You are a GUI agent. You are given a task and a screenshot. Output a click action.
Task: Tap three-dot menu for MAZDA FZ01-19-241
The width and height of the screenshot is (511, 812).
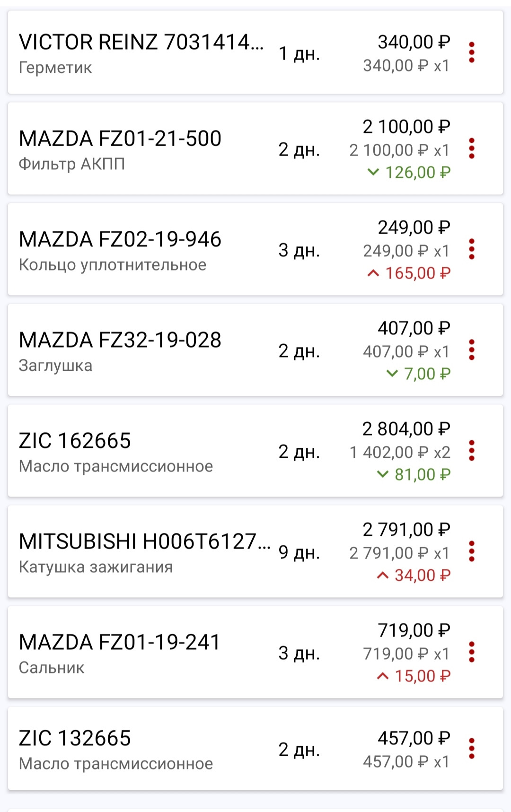pyautogui.click(x=471, y=652)
